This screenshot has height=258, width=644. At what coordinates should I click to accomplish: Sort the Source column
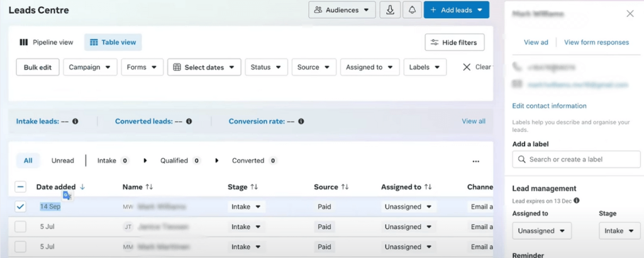[345, 187]
